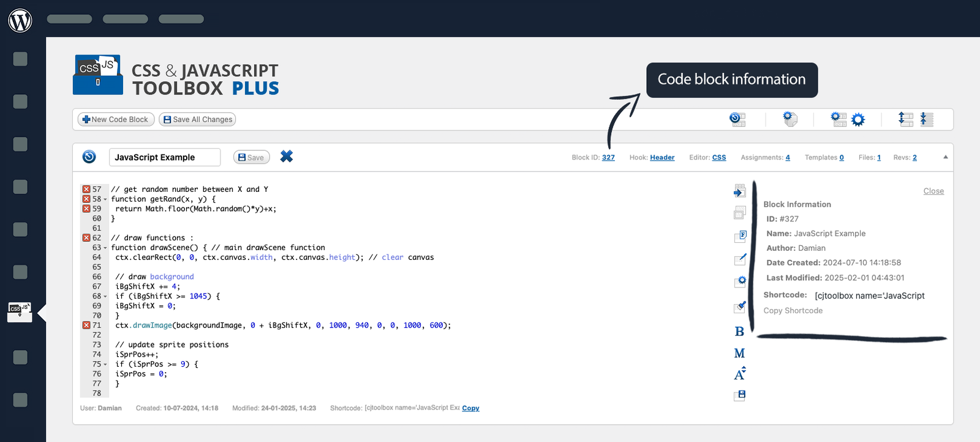Click 'ID: #327' info text

(x=783, y=219)
